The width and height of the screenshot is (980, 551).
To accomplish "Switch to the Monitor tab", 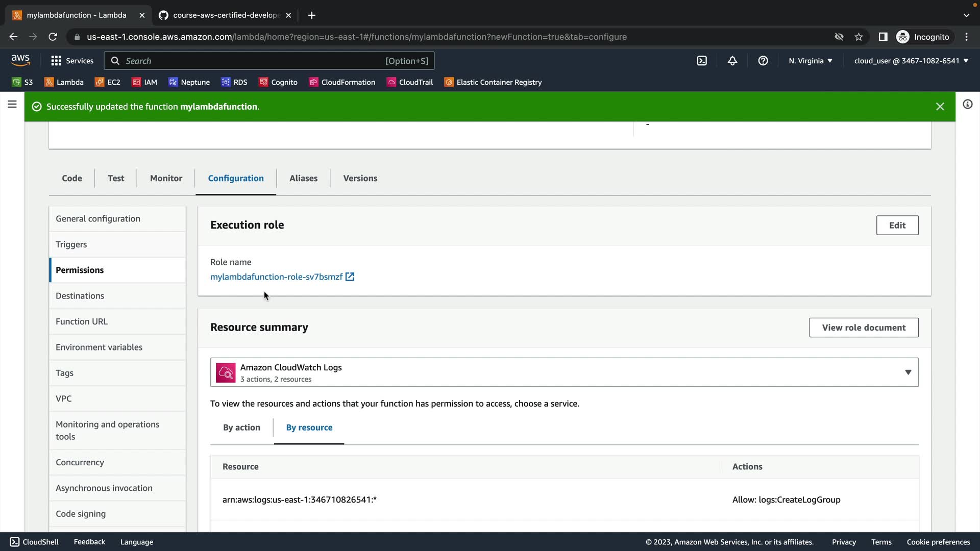I will click(x=166, y=178).
